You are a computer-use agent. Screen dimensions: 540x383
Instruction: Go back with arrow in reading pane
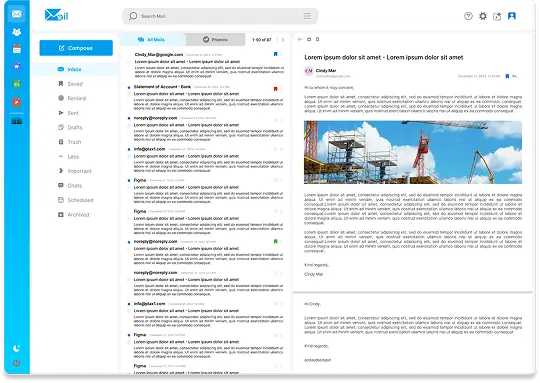click(x=300, y=39)
